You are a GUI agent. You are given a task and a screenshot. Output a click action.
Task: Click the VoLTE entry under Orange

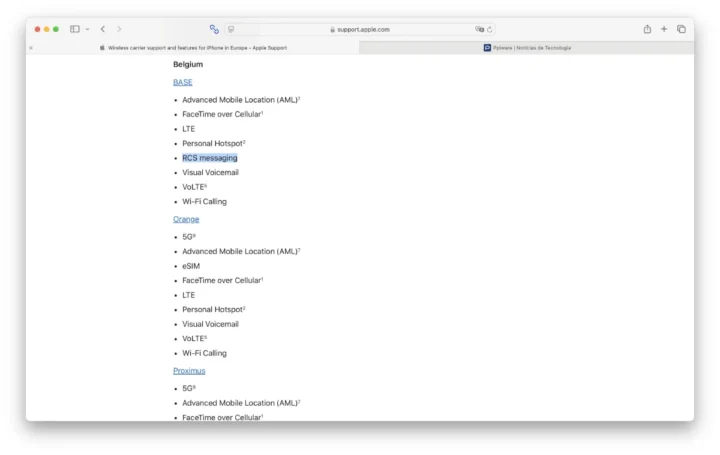(x=195, y=338)
